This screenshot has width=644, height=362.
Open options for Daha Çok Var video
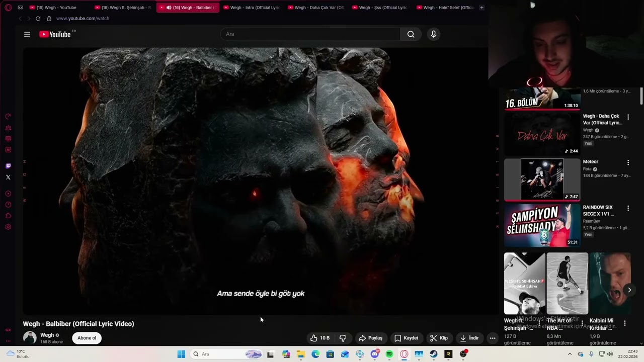click(628, 117)
